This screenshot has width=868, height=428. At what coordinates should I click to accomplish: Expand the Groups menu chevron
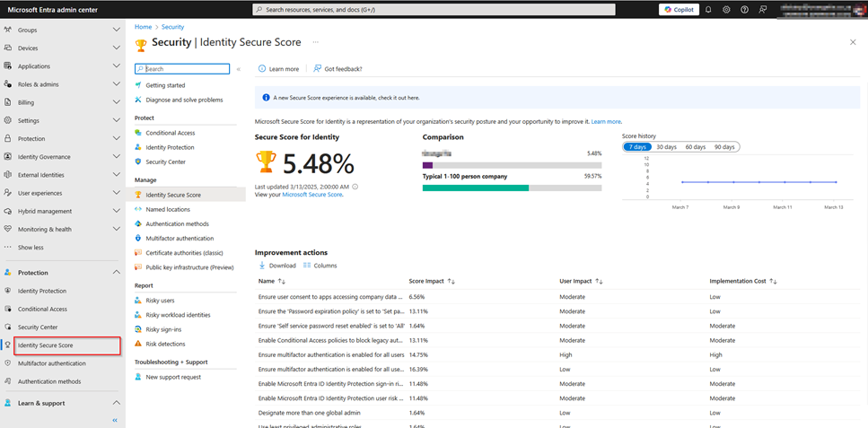tap(117, 30)
